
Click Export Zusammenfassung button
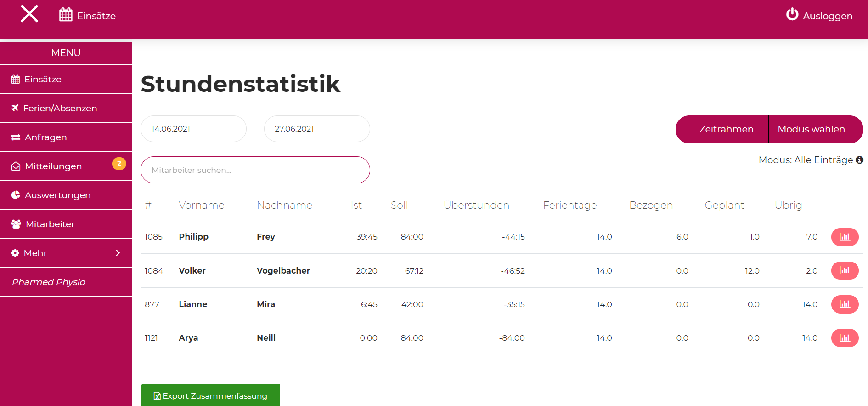[211, 395]
